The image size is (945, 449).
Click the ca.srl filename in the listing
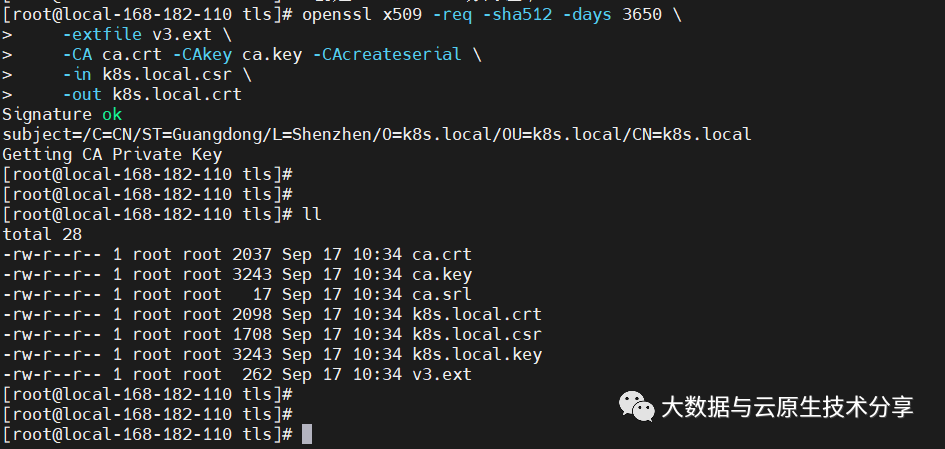(441, 294)
